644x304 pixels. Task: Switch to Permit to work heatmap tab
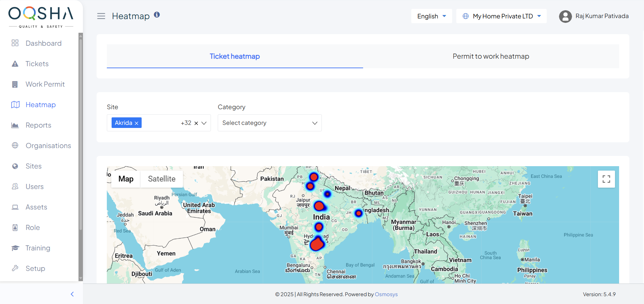click(491, 56)
